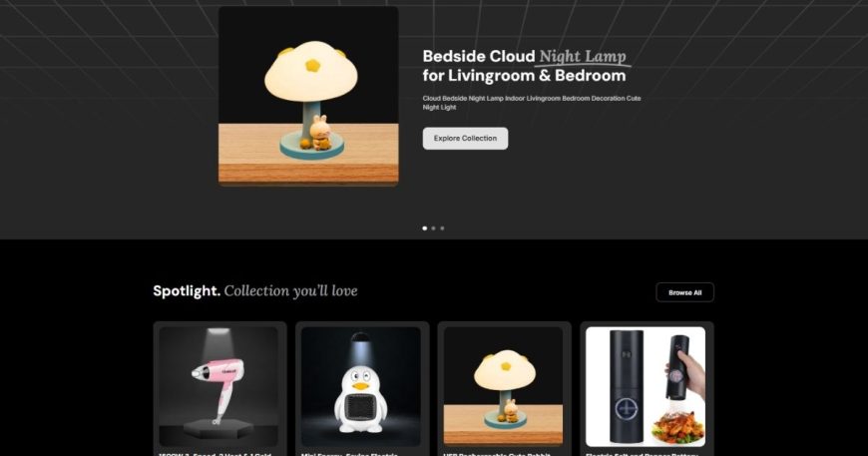Open the 'USB Rechargeable Cute Rabbit' product title

point(497,454)
